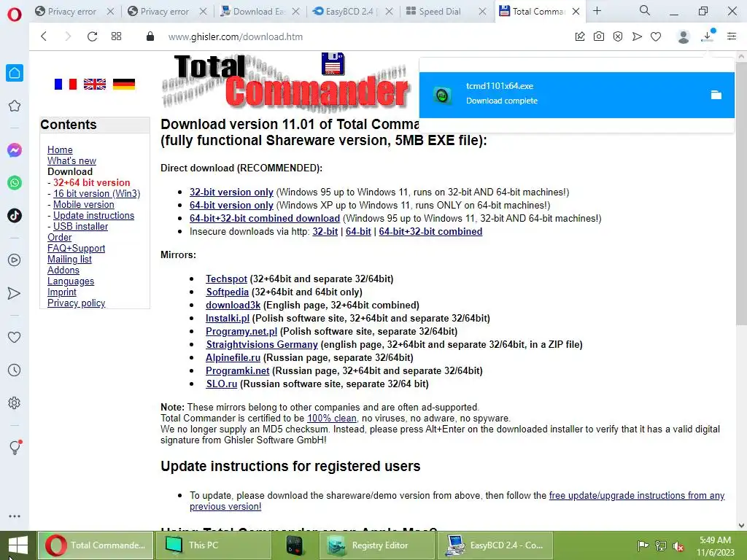Click the padlock site security icon

click(x=150, y=36)
